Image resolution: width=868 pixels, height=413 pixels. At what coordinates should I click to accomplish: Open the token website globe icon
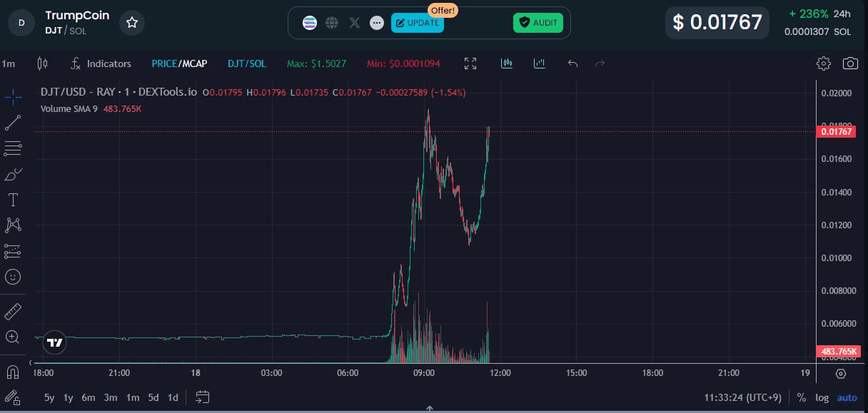(x=332, y=23)
